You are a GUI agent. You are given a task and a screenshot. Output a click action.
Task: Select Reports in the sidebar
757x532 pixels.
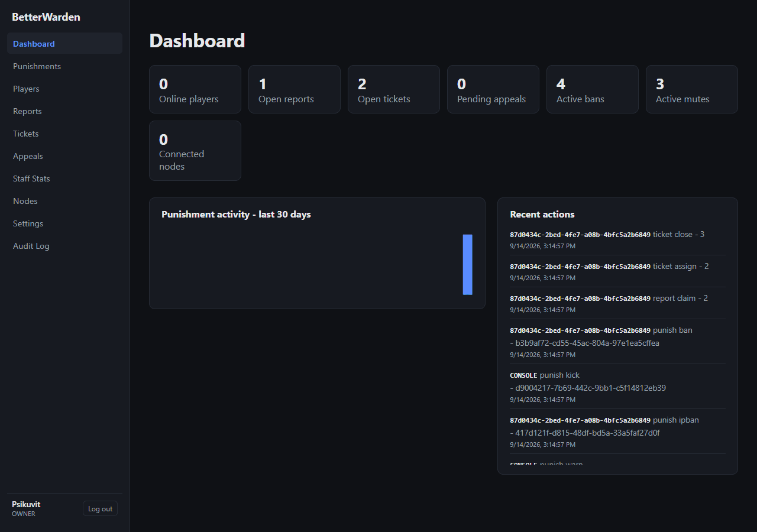tap(64, 111)
